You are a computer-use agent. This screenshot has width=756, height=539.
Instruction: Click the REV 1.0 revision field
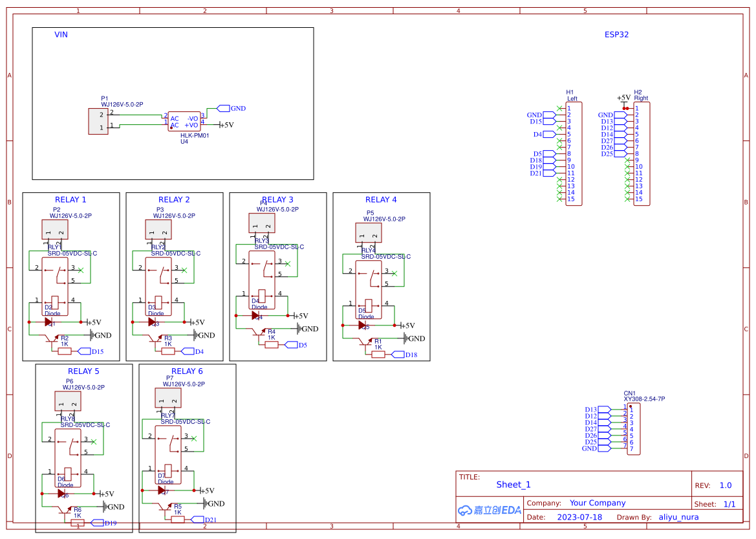[725, 484]
